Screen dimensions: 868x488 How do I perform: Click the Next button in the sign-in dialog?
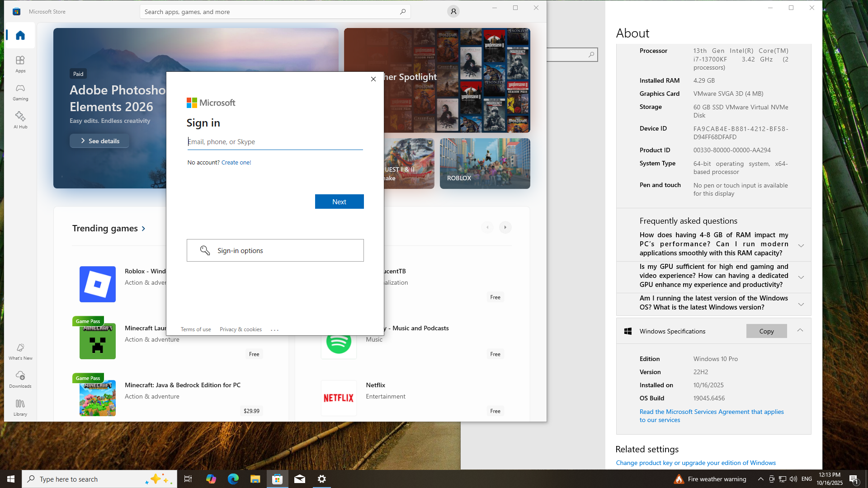[339, 202]
